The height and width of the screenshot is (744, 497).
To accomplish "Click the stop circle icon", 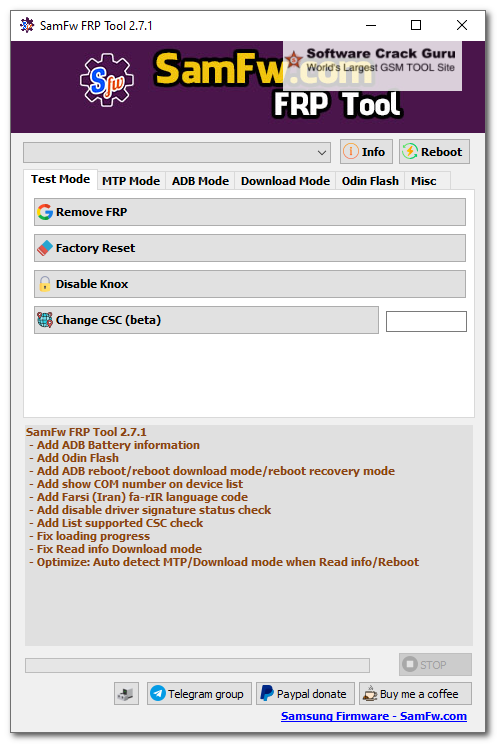I will pyautogui.click(x=410, y=664).
